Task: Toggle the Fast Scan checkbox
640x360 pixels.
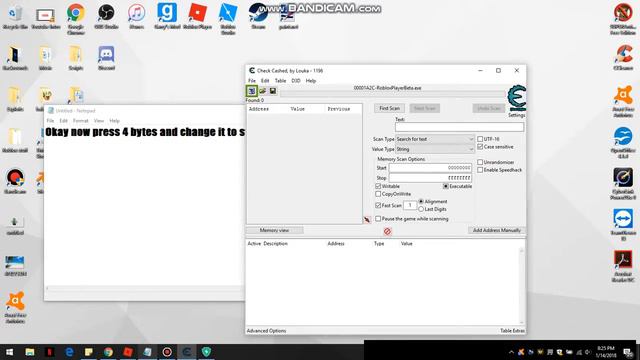Action: pos(378,205)
